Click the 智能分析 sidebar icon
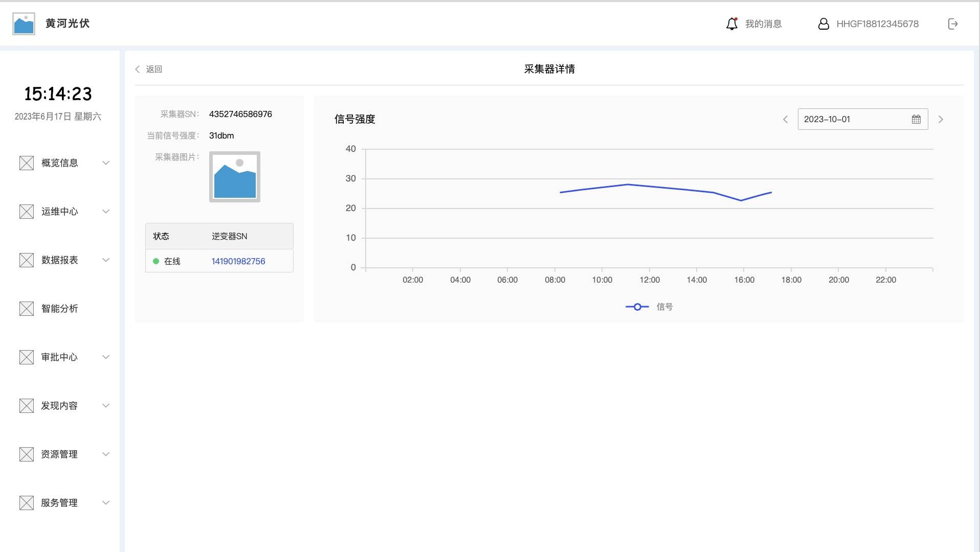Screen dimensions: 980x552 [x=26, y=308]
